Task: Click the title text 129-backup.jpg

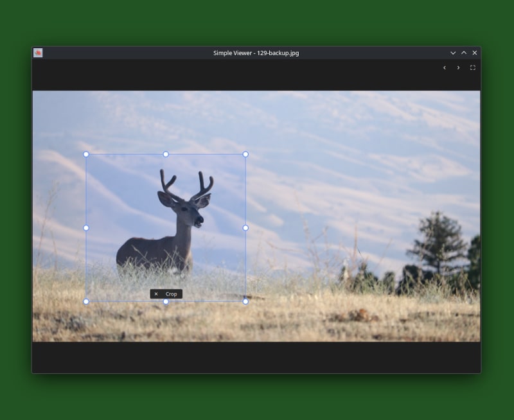Action: point(278,53)
